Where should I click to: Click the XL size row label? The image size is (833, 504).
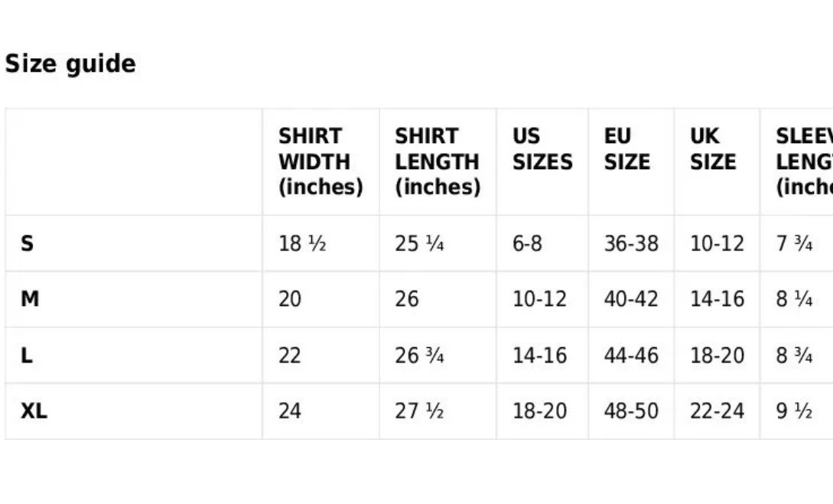(34, 411)
